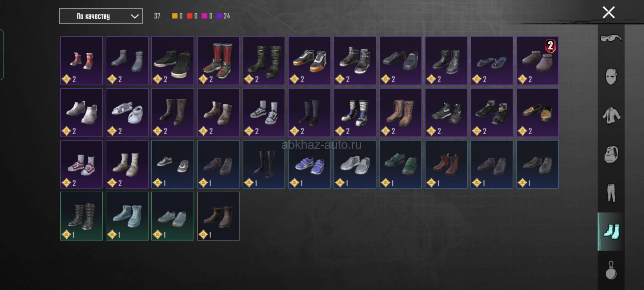Select the blue flip-flops item
This screenshot has width=644, height=290.
pos(492,61)
